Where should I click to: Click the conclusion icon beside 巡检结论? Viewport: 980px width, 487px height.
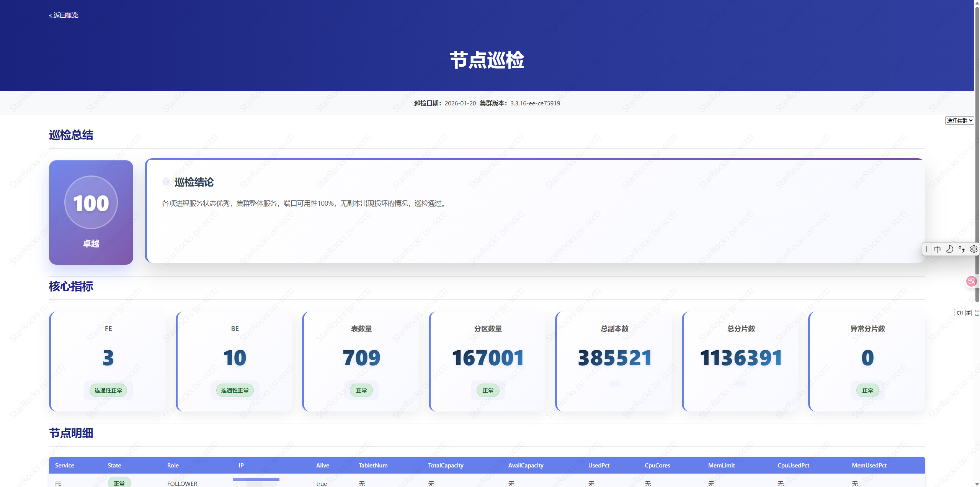166,182
